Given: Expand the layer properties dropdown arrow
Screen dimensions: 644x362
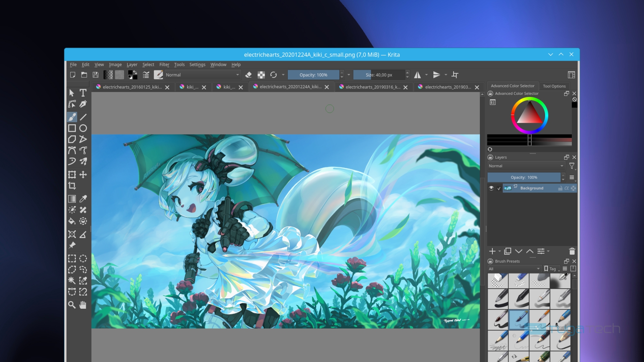Looking at the screenshot, I should coord(548,251).
